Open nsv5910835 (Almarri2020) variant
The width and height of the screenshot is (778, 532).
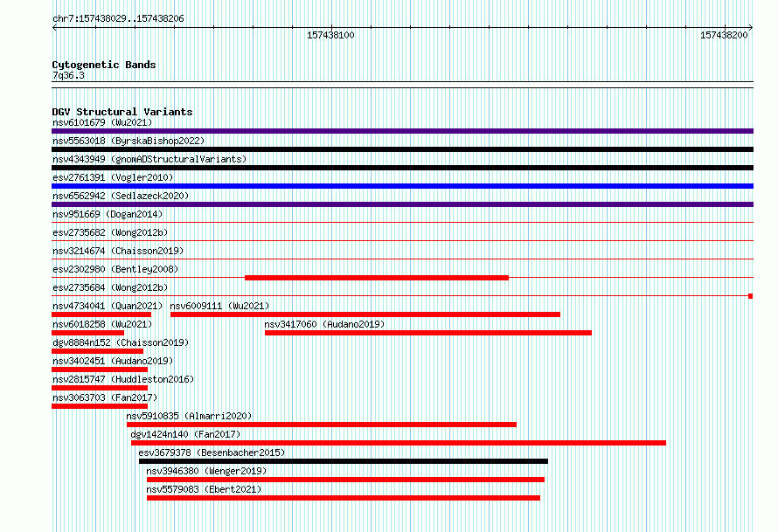(189, 416)
